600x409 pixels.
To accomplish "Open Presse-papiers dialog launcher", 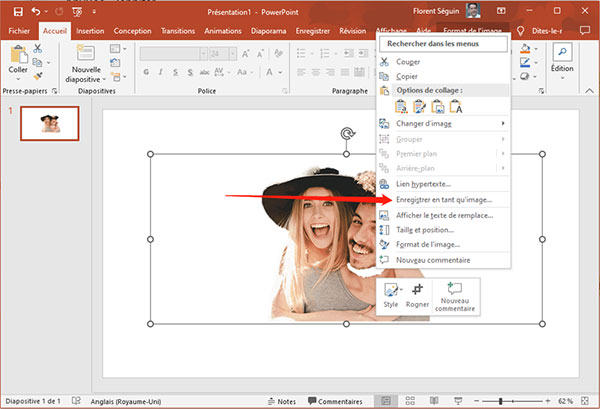I will [54, 91].
